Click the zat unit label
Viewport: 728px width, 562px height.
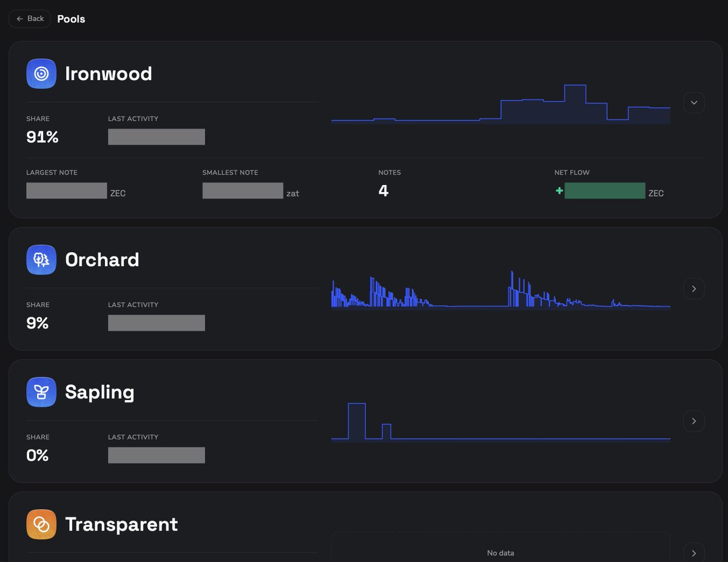[293, 193]
